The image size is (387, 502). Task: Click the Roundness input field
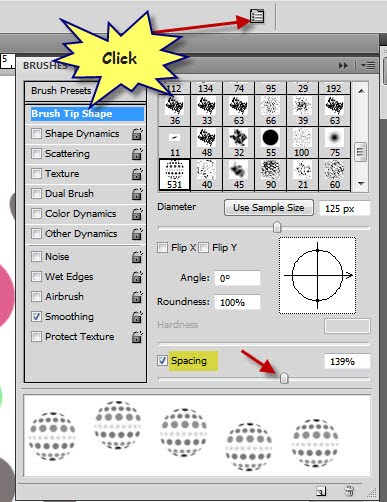[237, 302]
